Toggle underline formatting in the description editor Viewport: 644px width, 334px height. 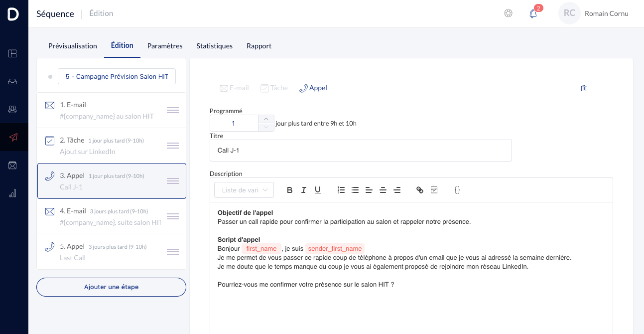tap(318, 190)
